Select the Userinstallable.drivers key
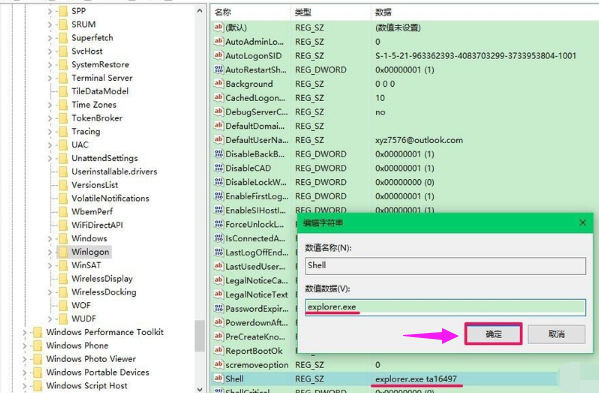Image resolution: width=599 pixels, height=393 pixels. point(114,171)
